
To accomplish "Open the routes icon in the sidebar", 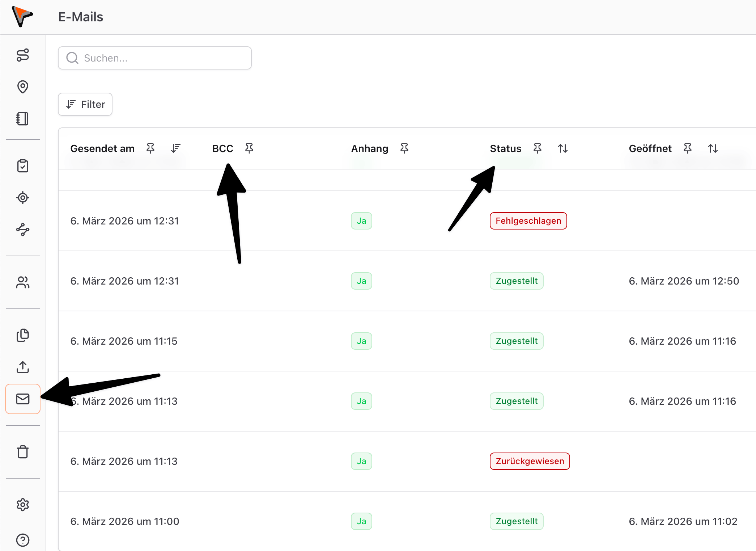I will [22, 55].
